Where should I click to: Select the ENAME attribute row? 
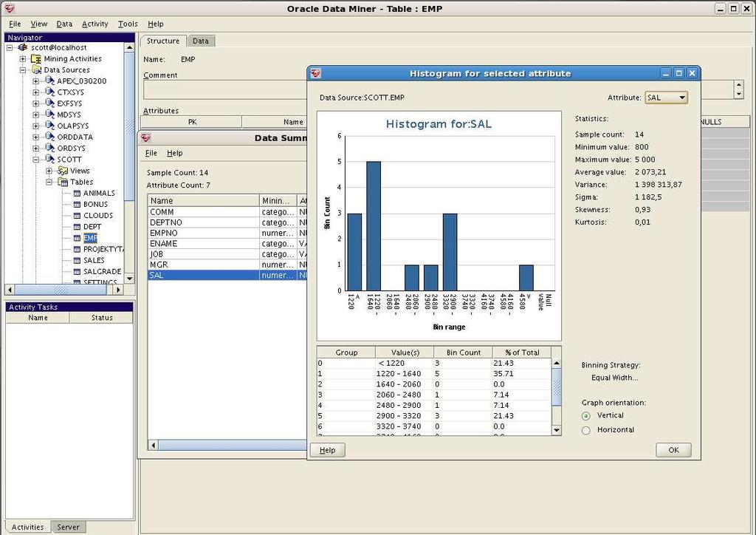227,244
